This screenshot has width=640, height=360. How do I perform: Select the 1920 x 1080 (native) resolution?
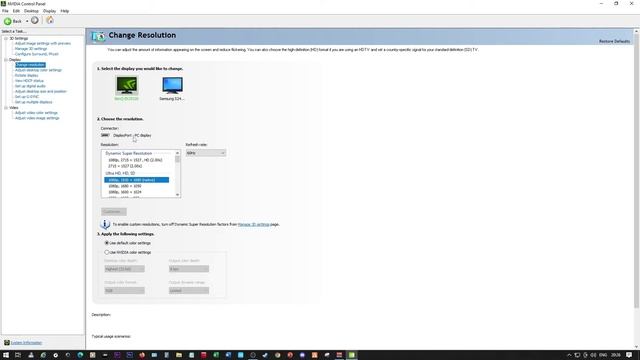point(137,180)
